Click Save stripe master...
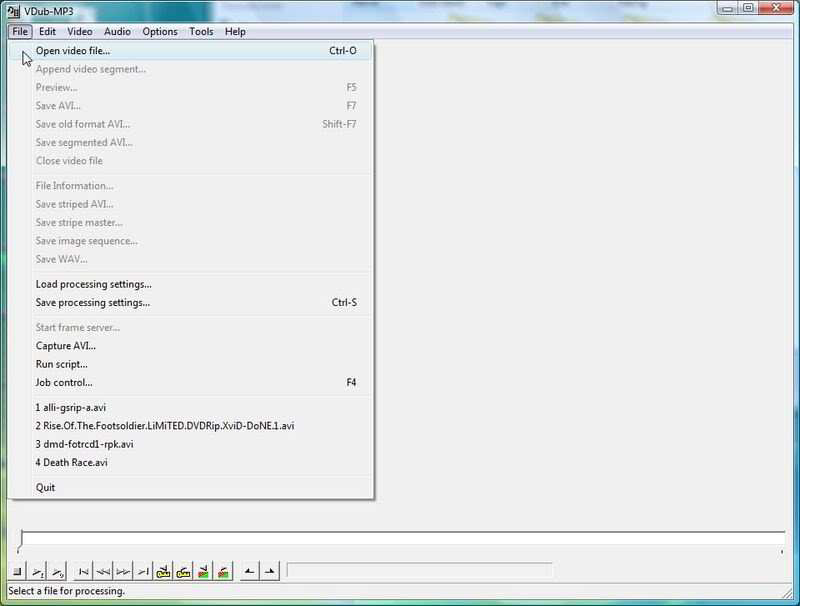Viewport: 815px width, 606px height. pos(191,222)
